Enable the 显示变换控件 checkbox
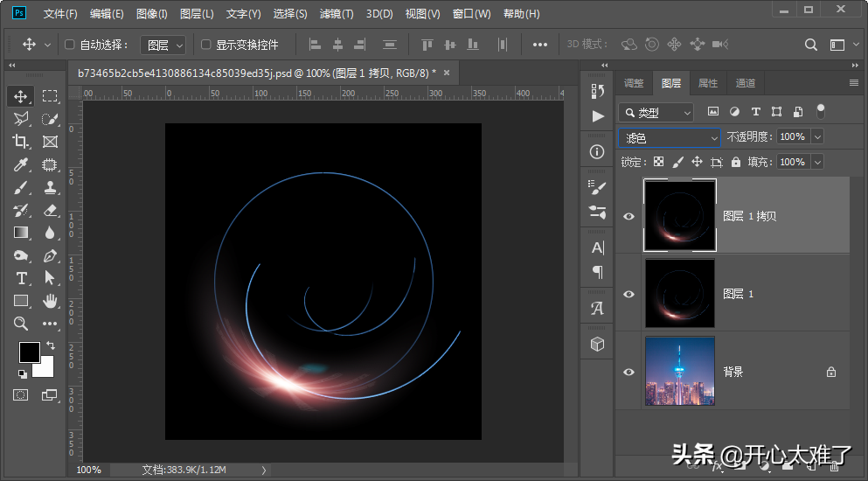Screen dimensions: 868x481 tap(206, 45)
